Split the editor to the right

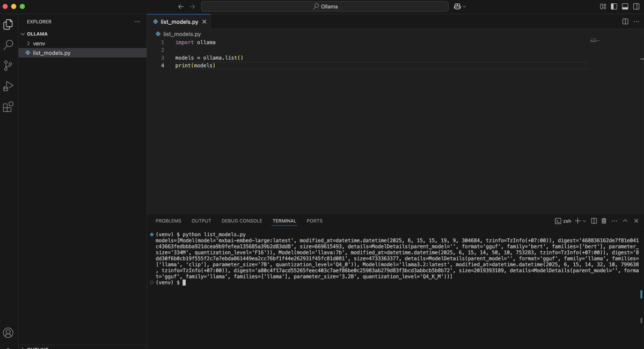pos(625,21)
